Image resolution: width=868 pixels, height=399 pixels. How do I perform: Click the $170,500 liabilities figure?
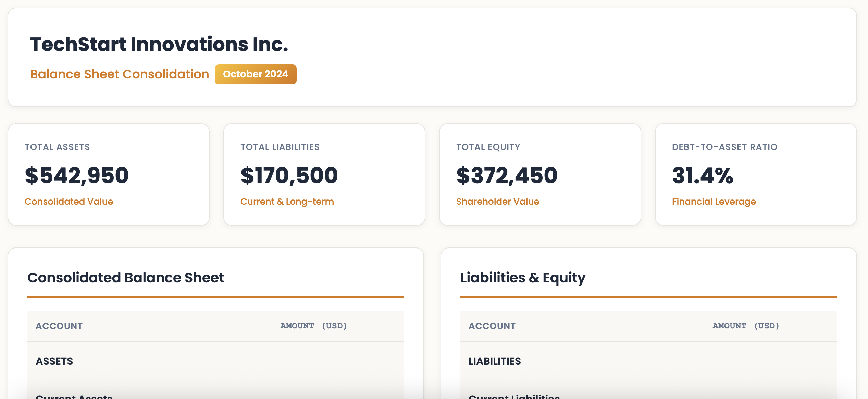pyautogui.click(x=289, y=176)
